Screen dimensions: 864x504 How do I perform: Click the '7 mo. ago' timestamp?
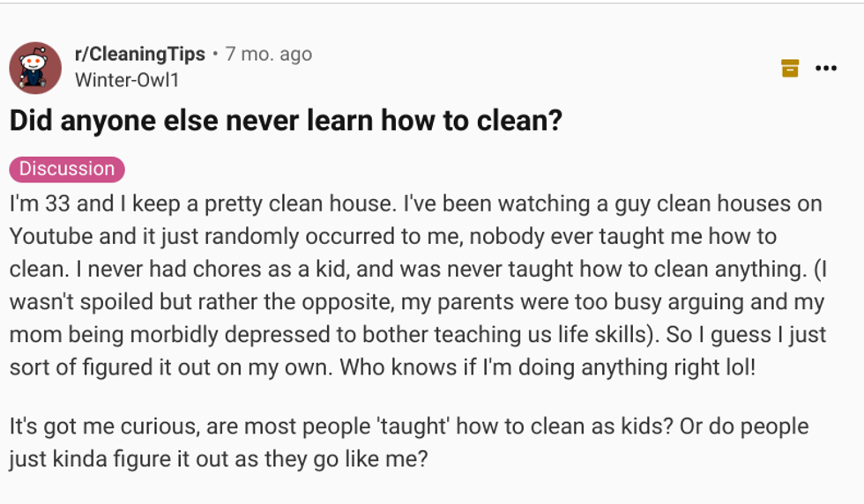click(268, 54)
